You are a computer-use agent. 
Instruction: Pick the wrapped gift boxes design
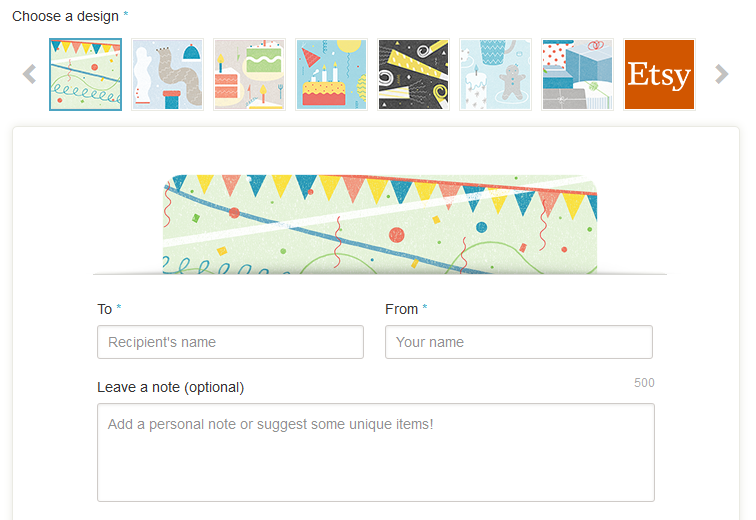click(577, 75)
